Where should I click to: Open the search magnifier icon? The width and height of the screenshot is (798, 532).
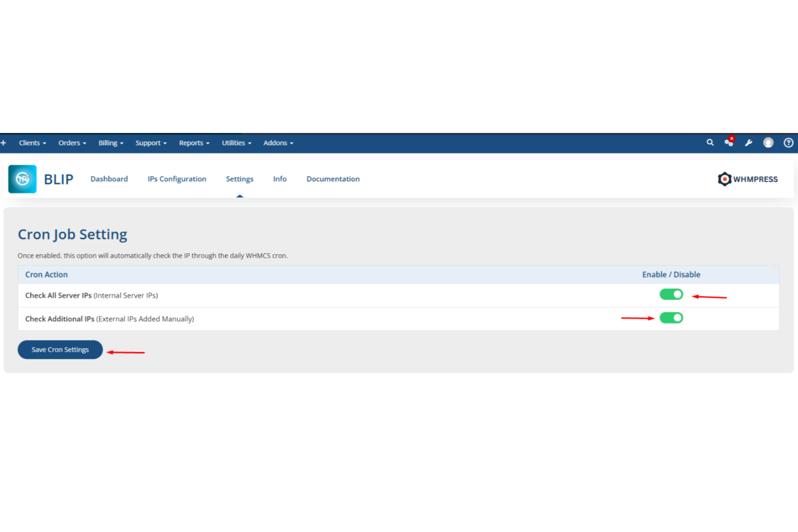(x=710, y=143)
